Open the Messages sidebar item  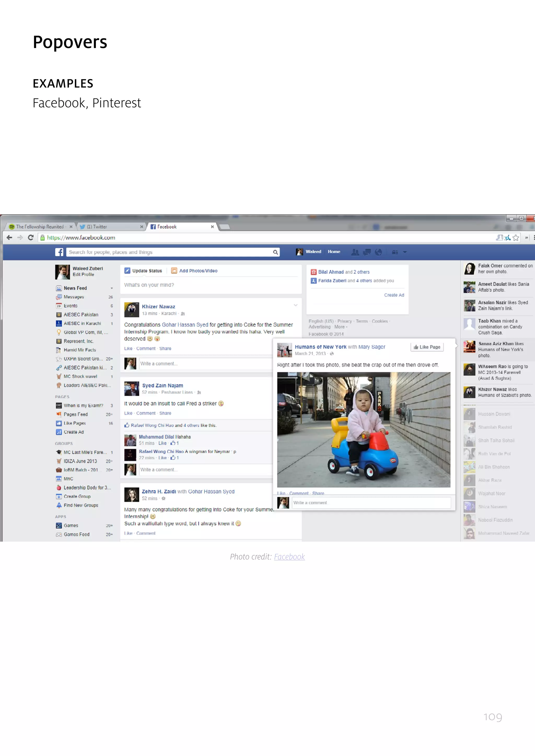point(74,297)
